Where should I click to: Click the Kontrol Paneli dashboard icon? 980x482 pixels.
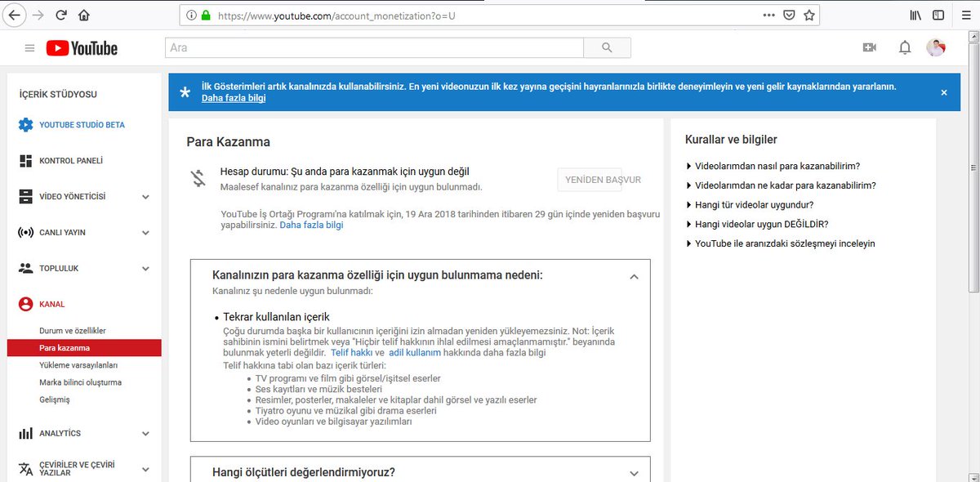(x=25, y=161)
